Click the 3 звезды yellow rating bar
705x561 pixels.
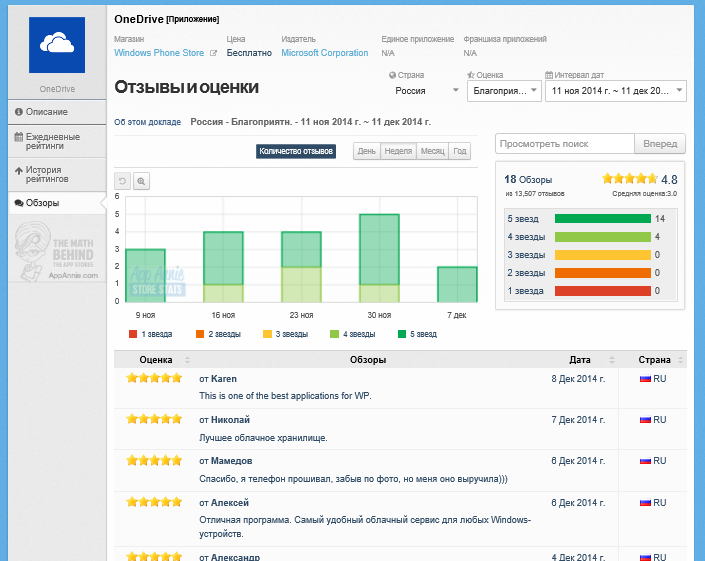pos(602,255)
